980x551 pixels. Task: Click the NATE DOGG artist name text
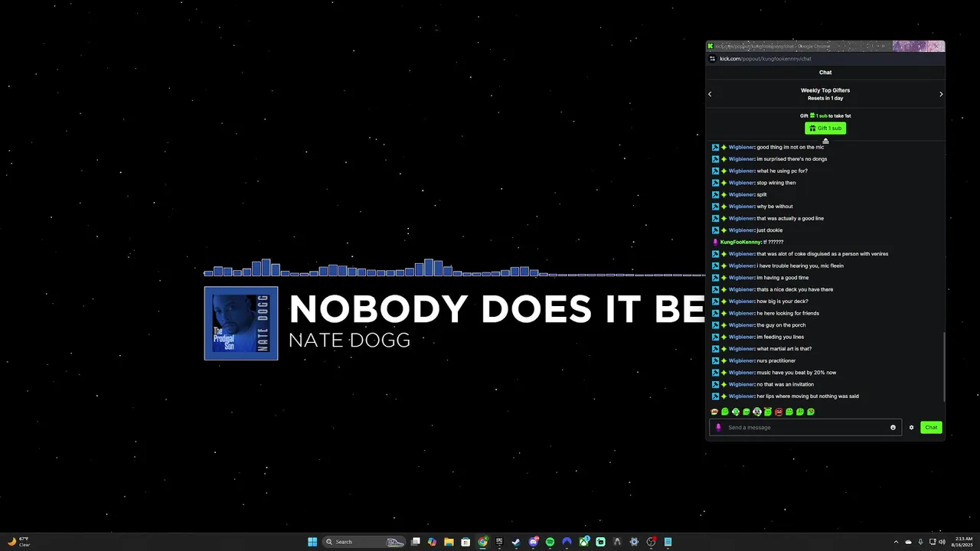[349, 341]
